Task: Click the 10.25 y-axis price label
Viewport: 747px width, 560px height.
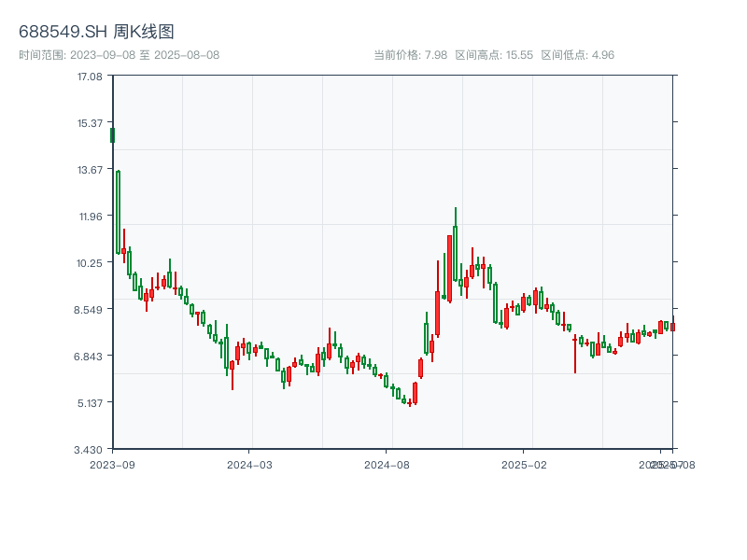Action: point(90,262)
